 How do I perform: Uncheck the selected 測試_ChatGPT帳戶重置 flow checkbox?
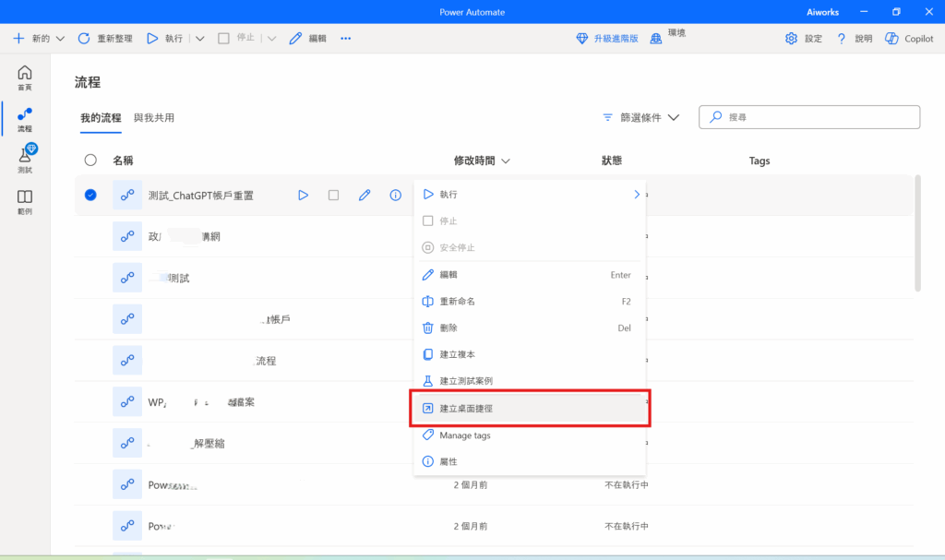click(90, 195)
